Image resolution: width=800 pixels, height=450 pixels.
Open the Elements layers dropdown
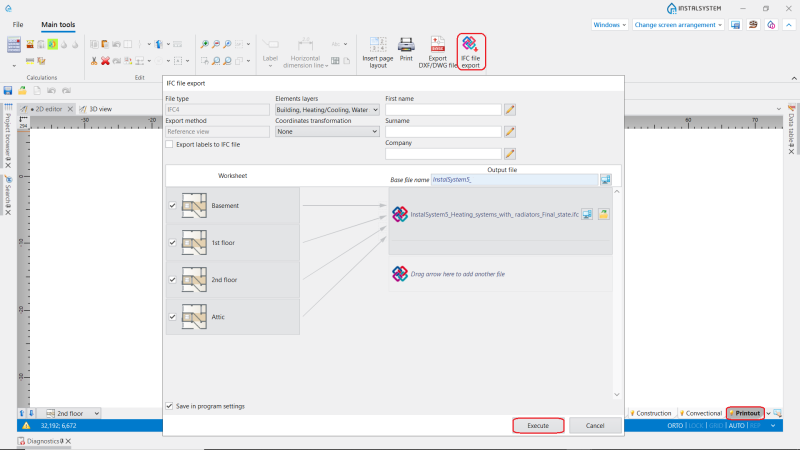click(x=327, y=110)
